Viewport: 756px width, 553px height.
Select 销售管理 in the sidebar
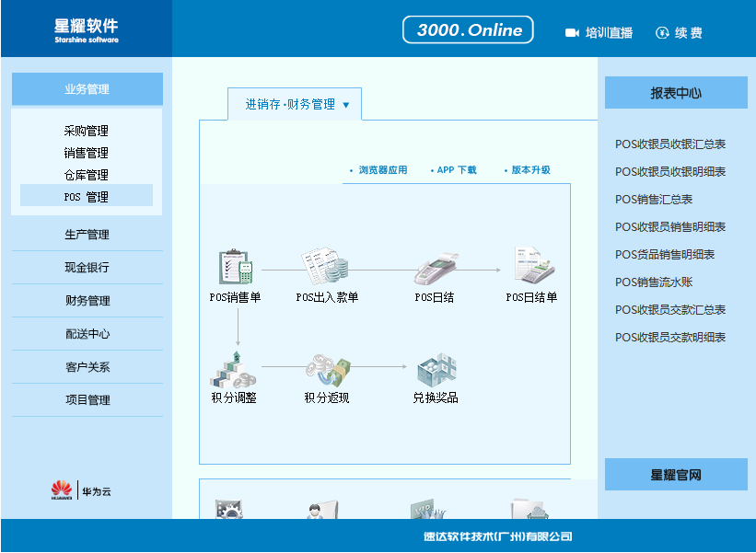point(87,153)
